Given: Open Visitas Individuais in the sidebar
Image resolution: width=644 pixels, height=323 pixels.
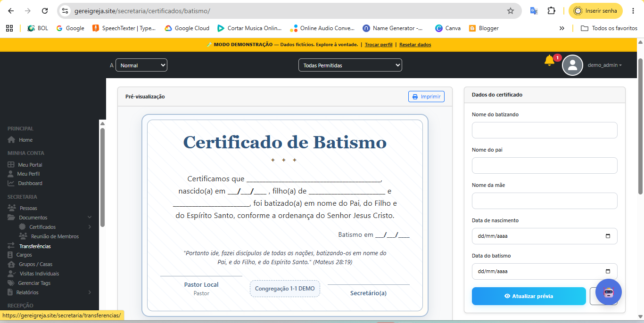Looking at the screenshot, I should (x=33, y=274).
